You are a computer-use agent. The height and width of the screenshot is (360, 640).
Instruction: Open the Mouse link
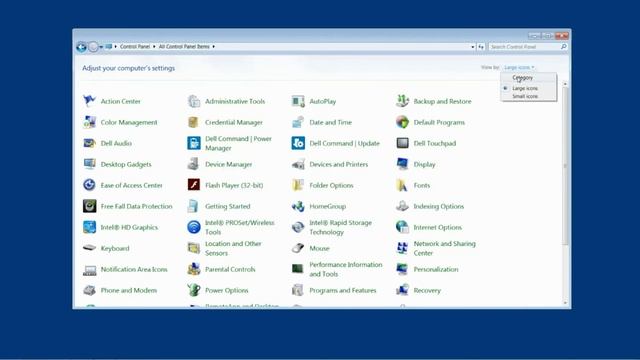(x=319, y=248)
